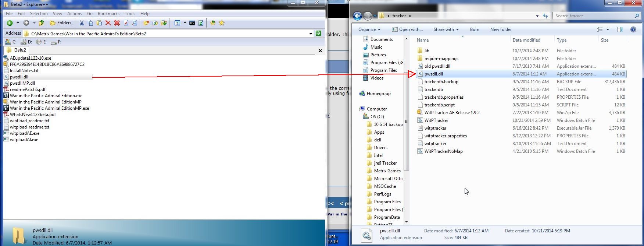Click the Copy To folder icon

[155, 23]
